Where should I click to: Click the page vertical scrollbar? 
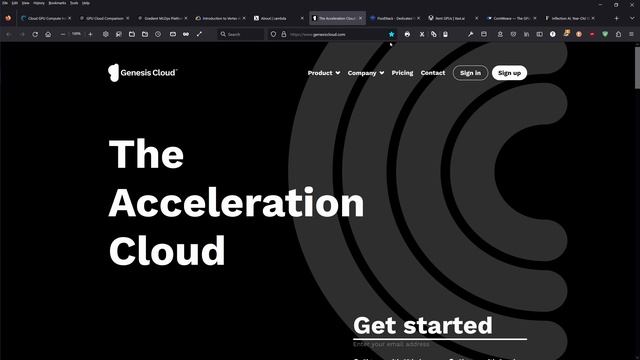pos(637,67)
